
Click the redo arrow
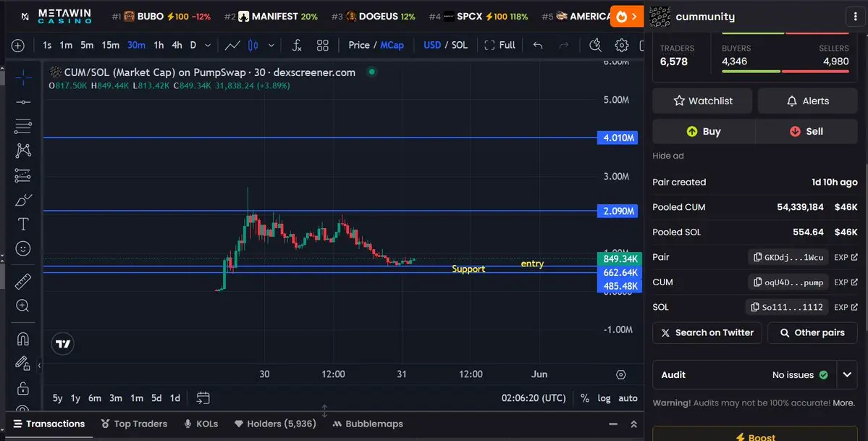[x=563, y=46]
